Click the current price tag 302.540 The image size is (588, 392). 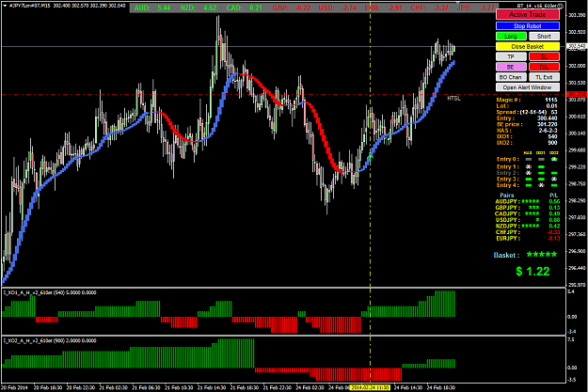tap(577, 46)
